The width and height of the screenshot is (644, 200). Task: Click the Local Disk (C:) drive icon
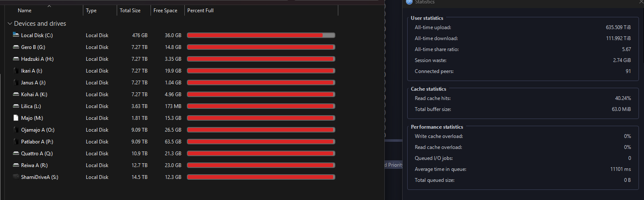point(16,35)
